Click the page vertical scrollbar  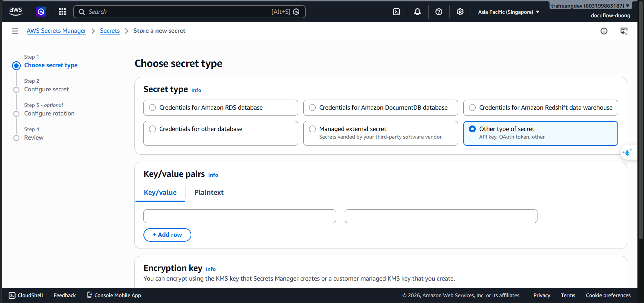pos(641,121)
